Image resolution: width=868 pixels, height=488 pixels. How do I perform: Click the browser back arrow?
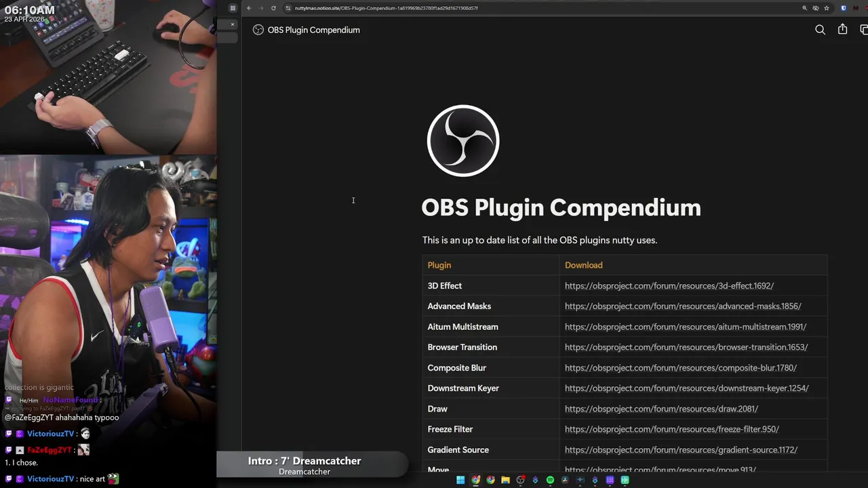[x=249, y=8]
